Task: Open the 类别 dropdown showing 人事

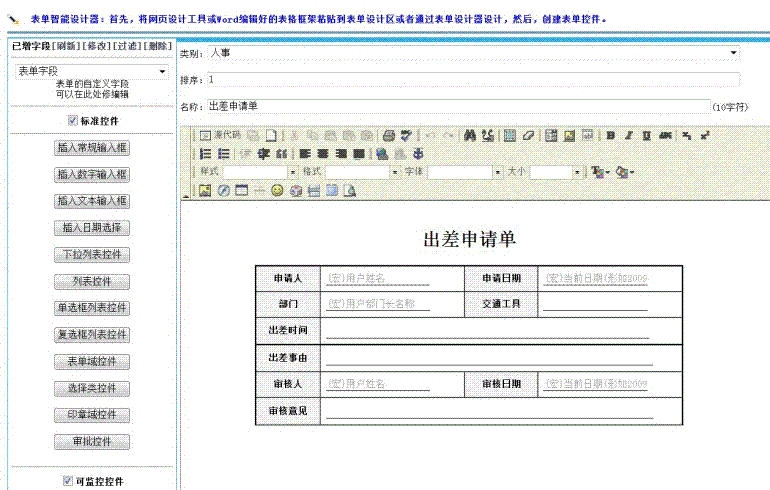Action: tap(474, 53)
